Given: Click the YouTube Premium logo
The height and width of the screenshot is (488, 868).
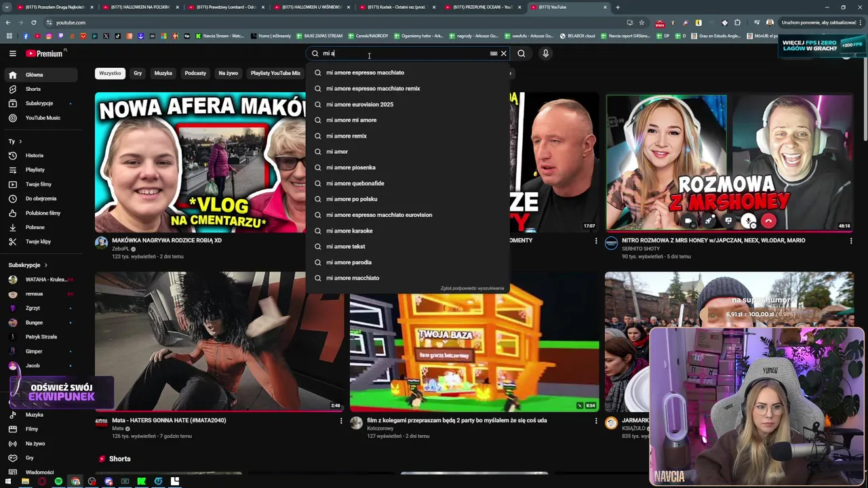Looking at the screenshot, I should pos(46,54).
